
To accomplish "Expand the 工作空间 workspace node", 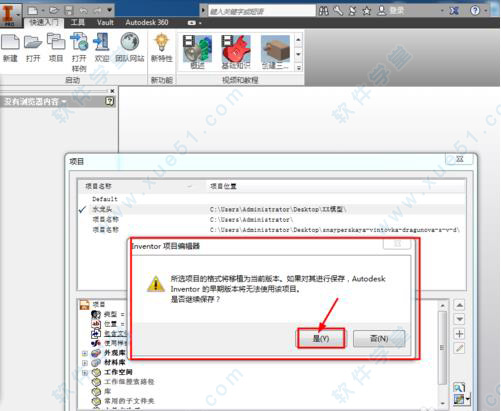I will [85, 372].
